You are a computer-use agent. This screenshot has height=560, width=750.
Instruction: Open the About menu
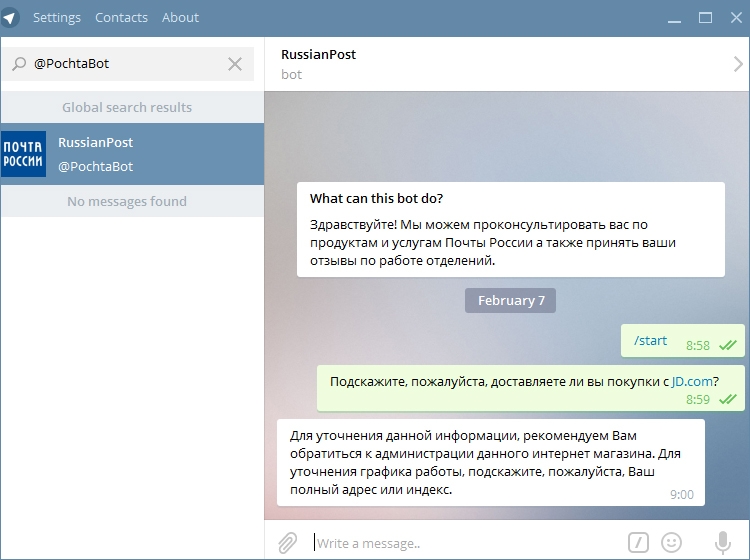point(180,18)
